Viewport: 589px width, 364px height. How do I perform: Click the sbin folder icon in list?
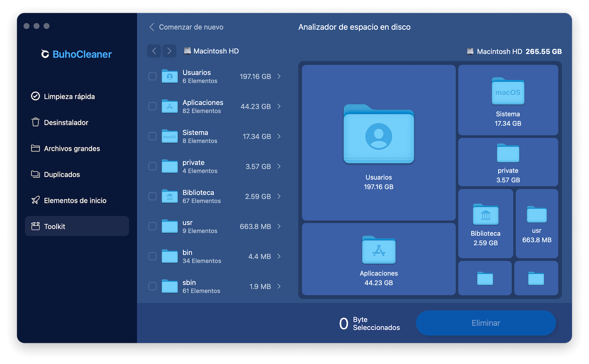(x=170, y=286)
